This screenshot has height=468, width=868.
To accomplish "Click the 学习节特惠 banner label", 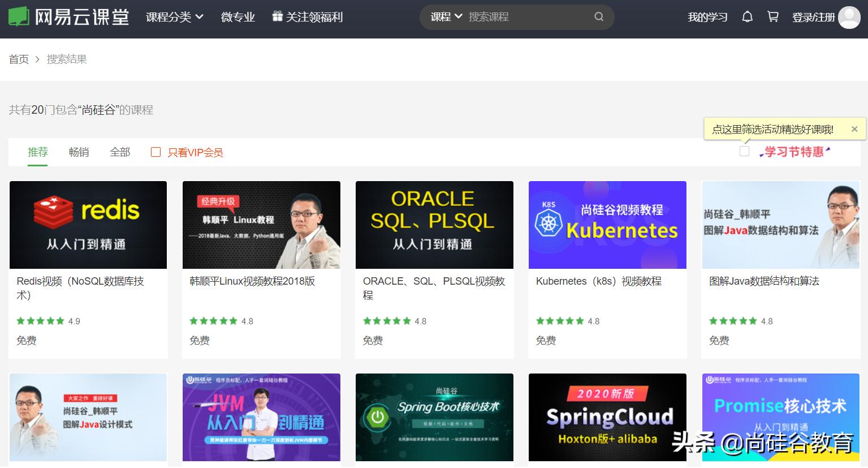I will point(795,152).
